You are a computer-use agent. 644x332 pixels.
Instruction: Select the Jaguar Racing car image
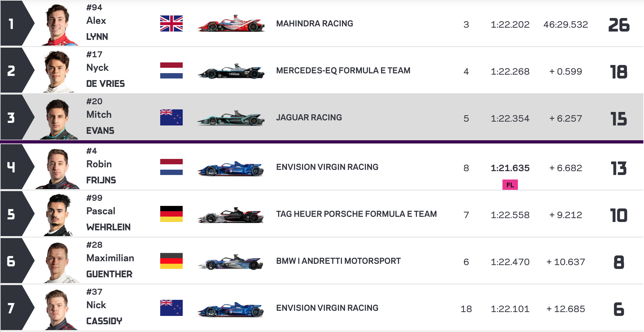pyautogui.click(x=231, y=118)
